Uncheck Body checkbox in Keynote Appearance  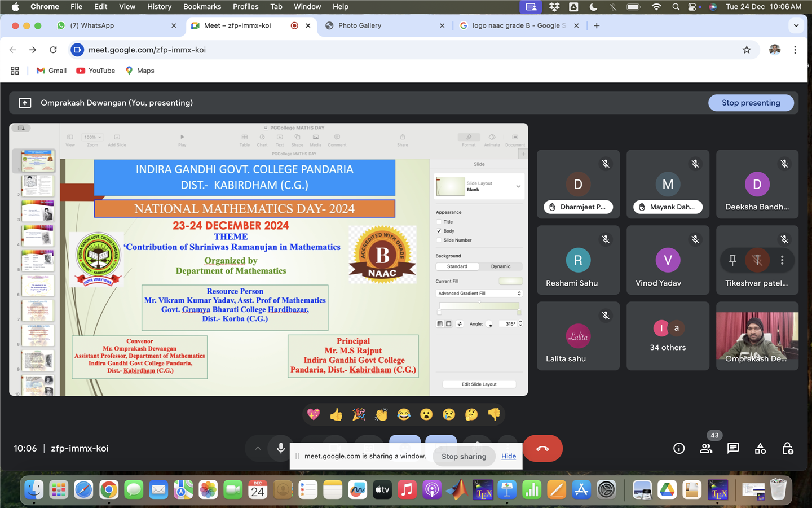point(439,231)
